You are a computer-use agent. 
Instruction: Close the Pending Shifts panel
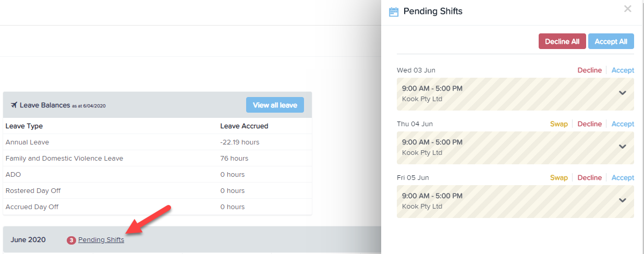click(x=628, y=8)
